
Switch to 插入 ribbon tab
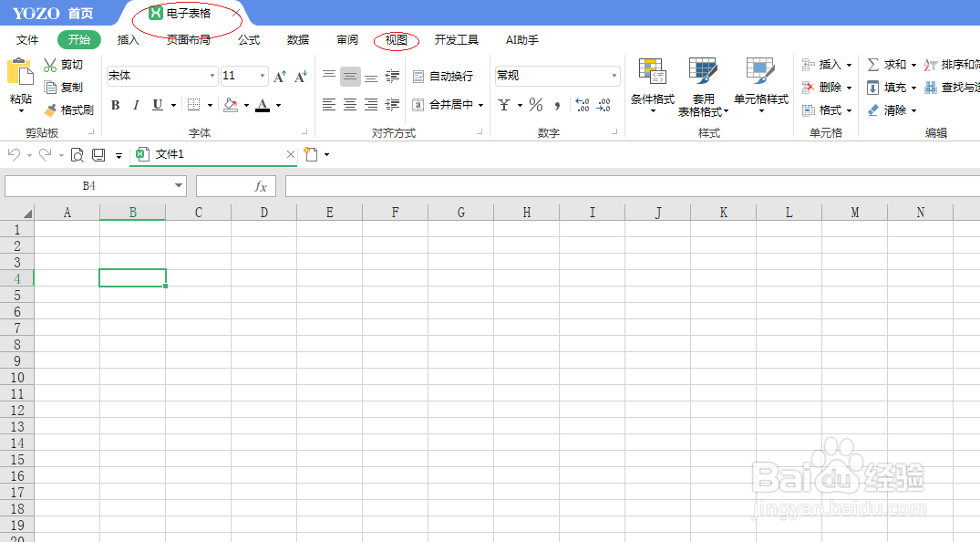(x=129, y=40)
